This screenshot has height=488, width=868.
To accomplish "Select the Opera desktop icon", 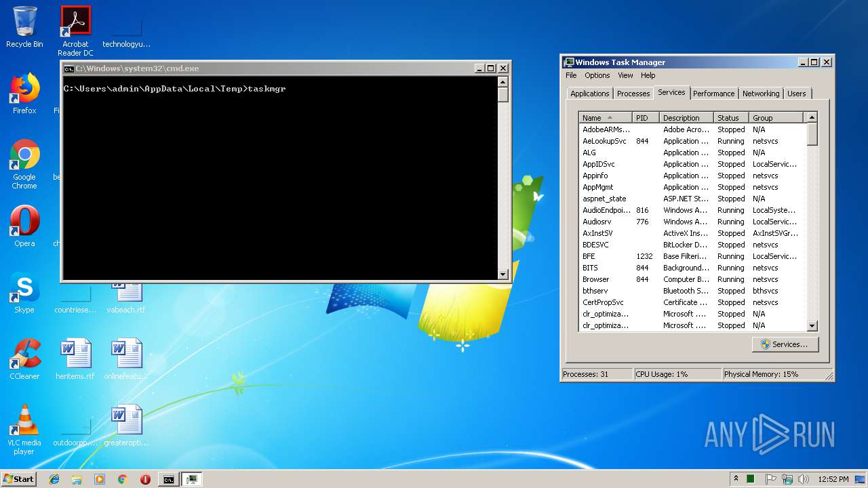I will click(x=24, y=226).
